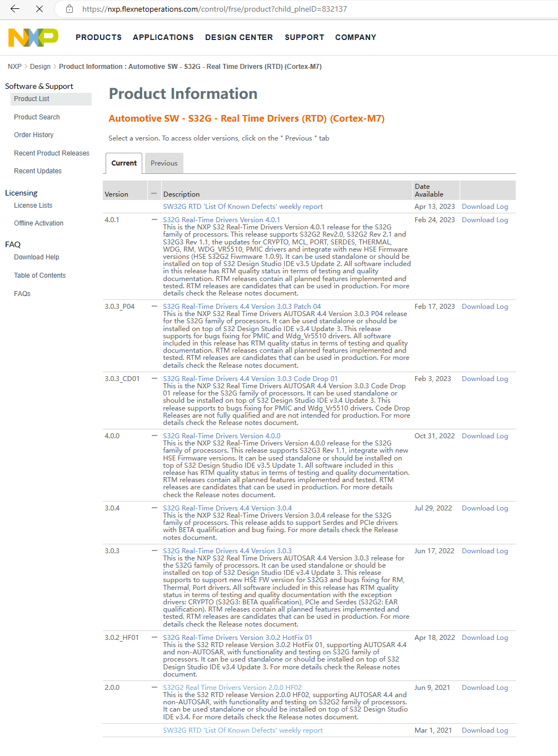Go to Product Search in the sidebar
The height and width of the screenshot is (756, 558).
tap(37, 117)
